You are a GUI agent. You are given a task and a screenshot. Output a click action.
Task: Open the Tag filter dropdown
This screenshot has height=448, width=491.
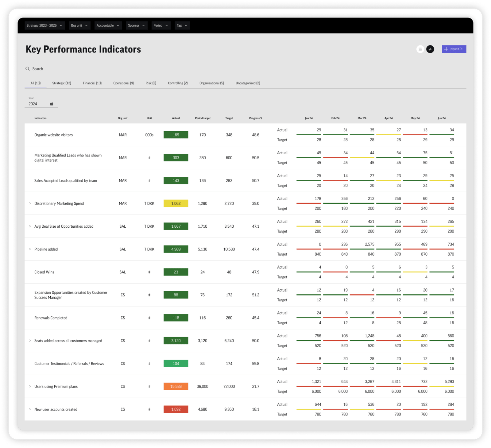coord(182,25)
